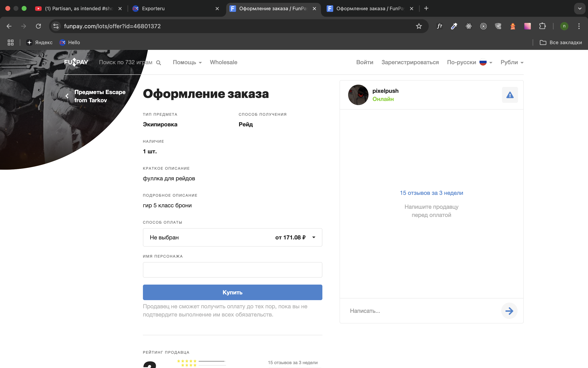Open the pixelpush seller profile name

click(385, 91)
